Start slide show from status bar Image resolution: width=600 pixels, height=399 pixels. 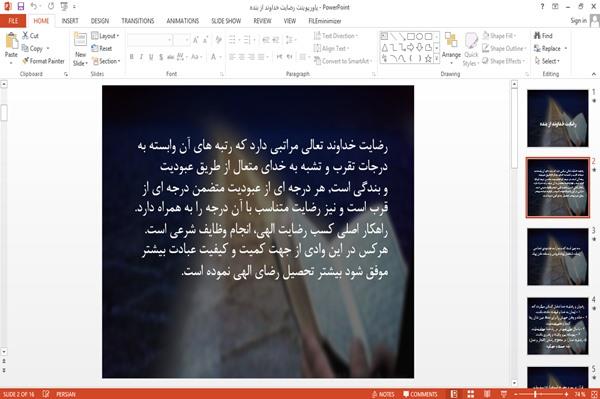pyautogui.click(x=504, y=394)
